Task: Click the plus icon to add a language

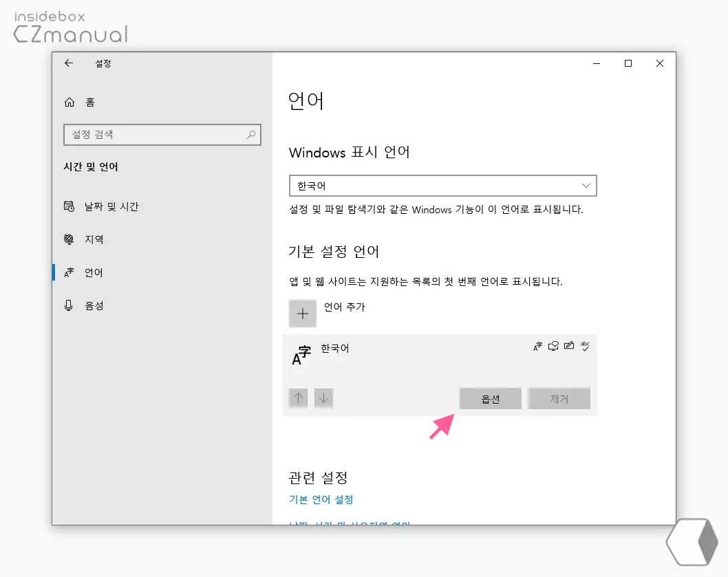Action: (303, 314)
